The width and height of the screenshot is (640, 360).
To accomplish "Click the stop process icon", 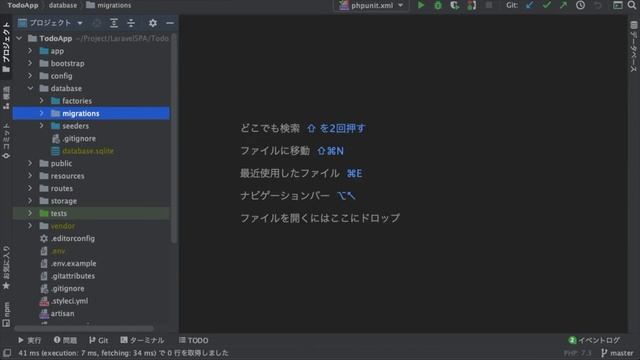I will pyautogui.click(x=489, y=5).
